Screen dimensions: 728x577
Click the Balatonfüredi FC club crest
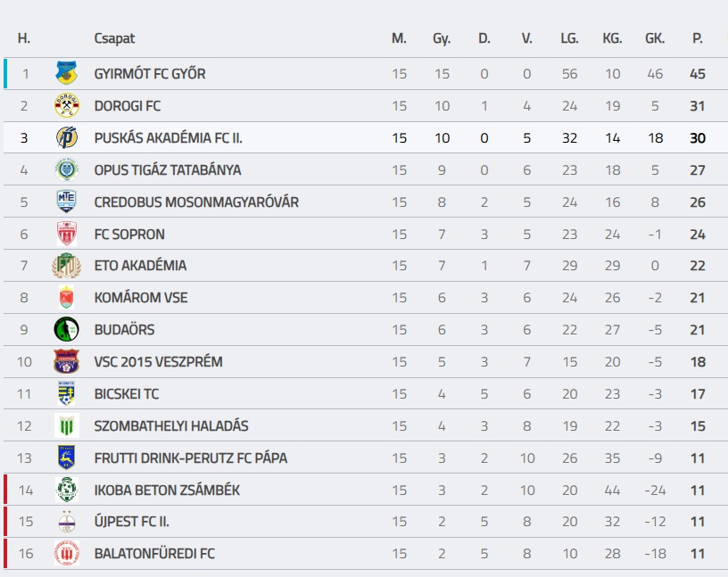click(67, 554)
